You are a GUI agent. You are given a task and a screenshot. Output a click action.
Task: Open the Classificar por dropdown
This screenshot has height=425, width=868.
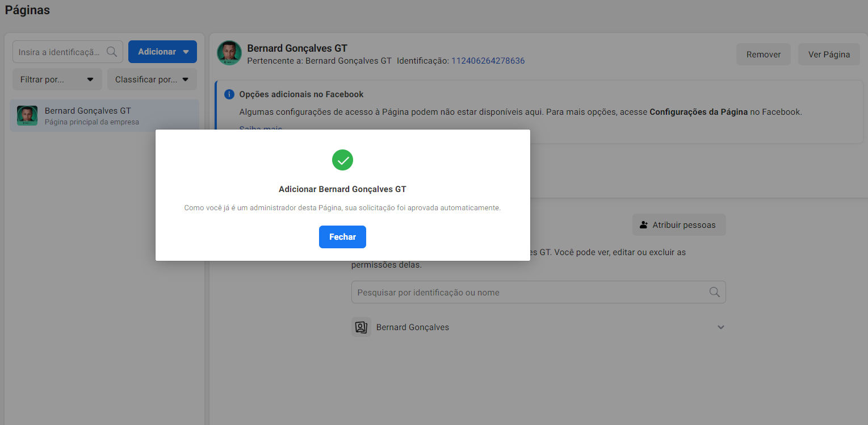tap(152, 80)
